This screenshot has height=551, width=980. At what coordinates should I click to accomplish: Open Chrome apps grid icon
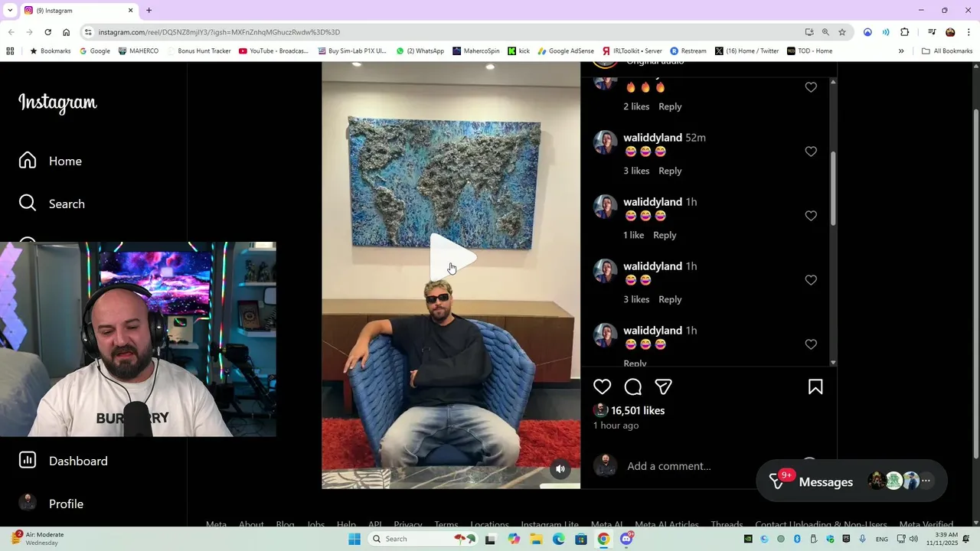tap(10, 51)
